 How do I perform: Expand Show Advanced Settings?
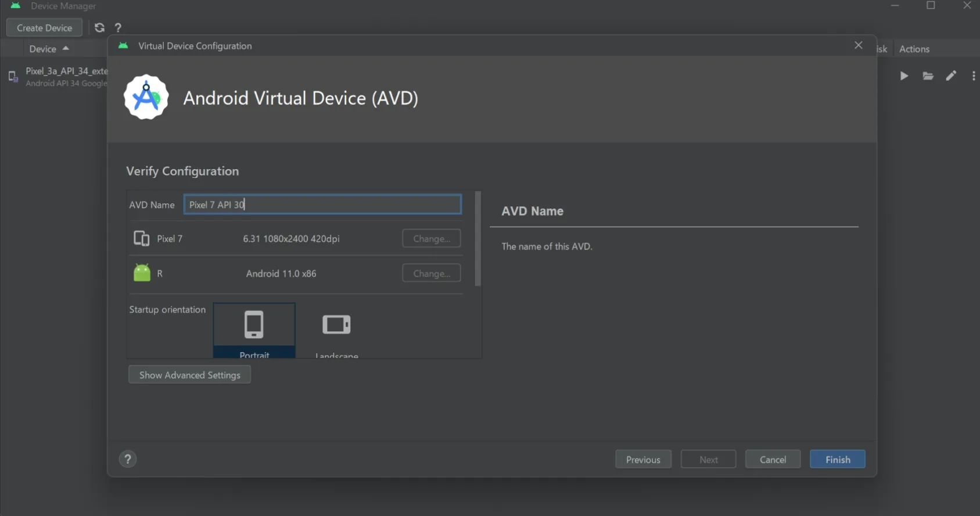[x=189, y=375]
